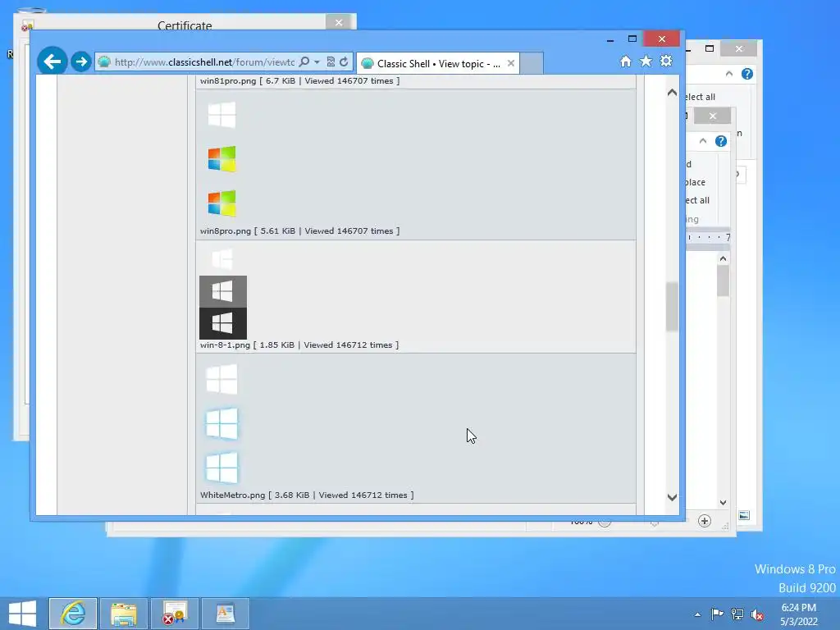Click the win8pro colored logo bottom image
The width and height of the screenshot is (840, 630).
(x=221, y=203)
